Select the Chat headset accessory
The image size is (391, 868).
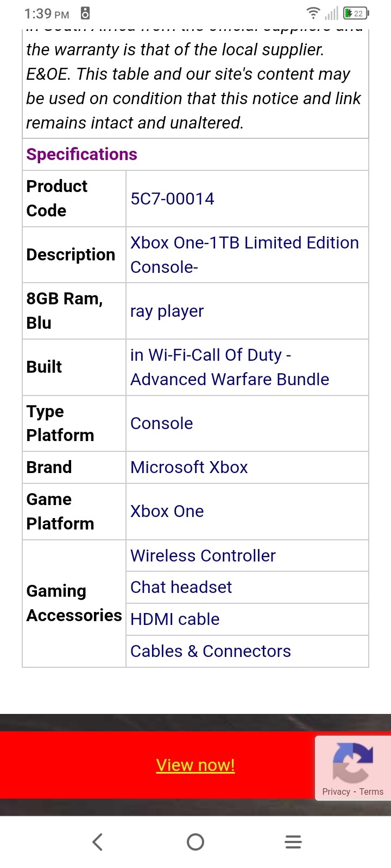[x=181, y=587]
